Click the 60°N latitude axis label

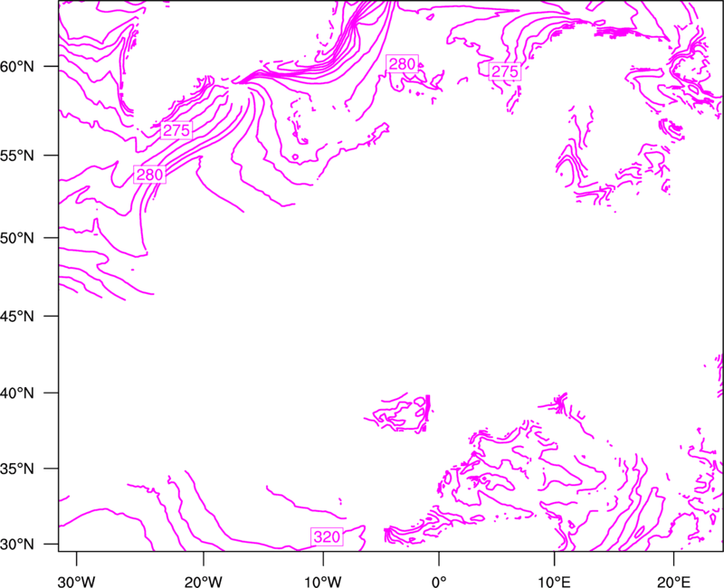17,67
